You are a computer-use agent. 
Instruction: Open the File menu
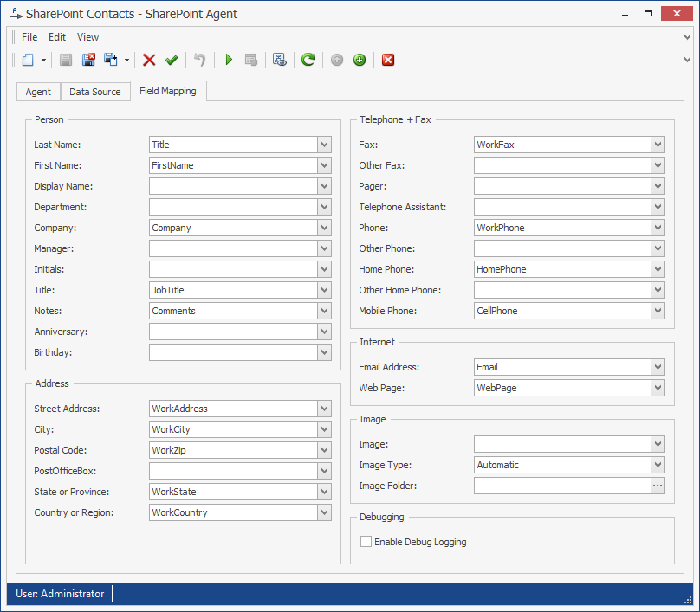coord(29,37)
